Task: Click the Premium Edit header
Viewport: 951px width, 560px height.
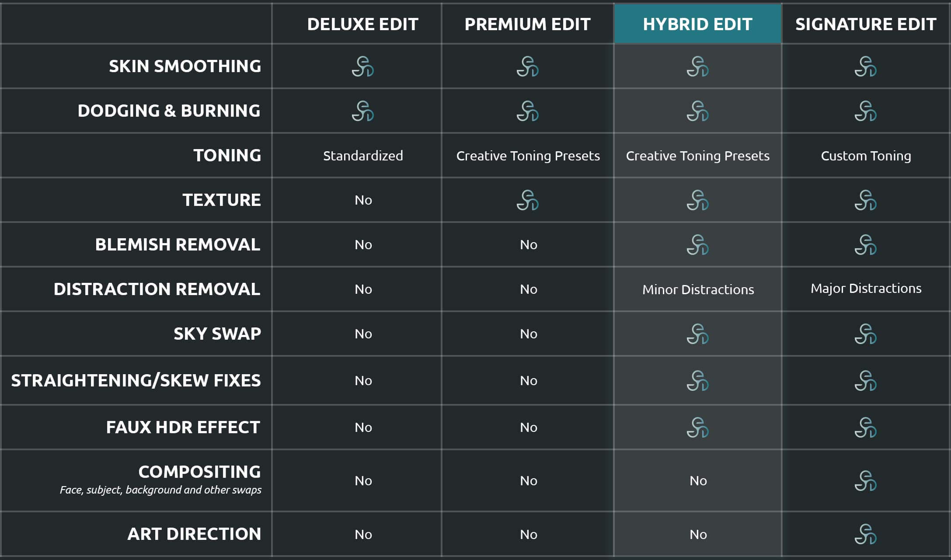Action: click(528, 24)
